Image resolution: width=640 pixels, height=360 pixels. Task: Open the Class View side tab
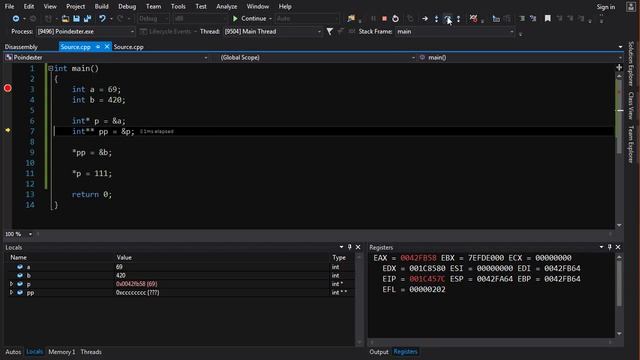631,105
